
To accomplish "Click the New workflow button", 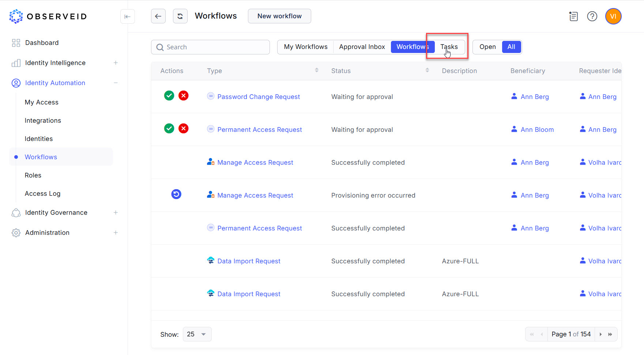I will point(279,16).
